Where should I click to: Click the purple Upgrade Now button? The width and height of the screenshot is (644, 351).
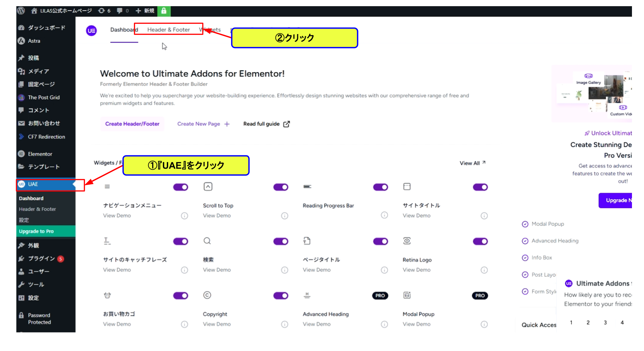(615, 201)
